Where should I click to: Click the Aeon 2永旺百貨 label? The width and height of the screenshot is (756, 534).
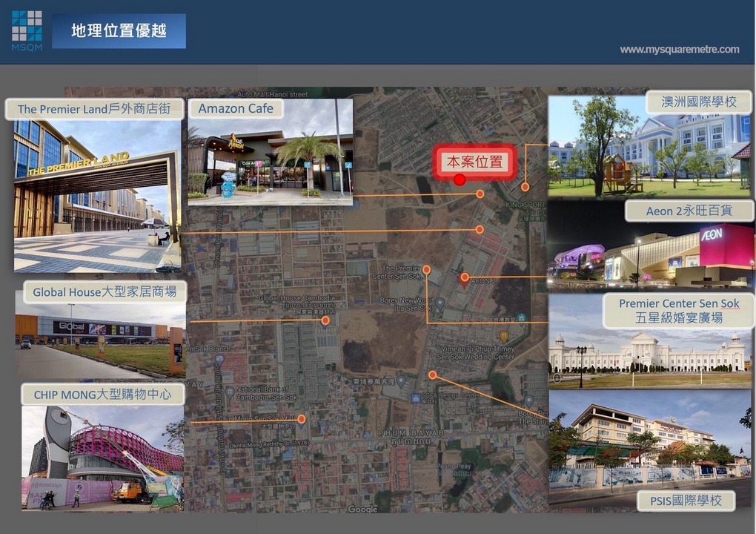click(689, 211)
